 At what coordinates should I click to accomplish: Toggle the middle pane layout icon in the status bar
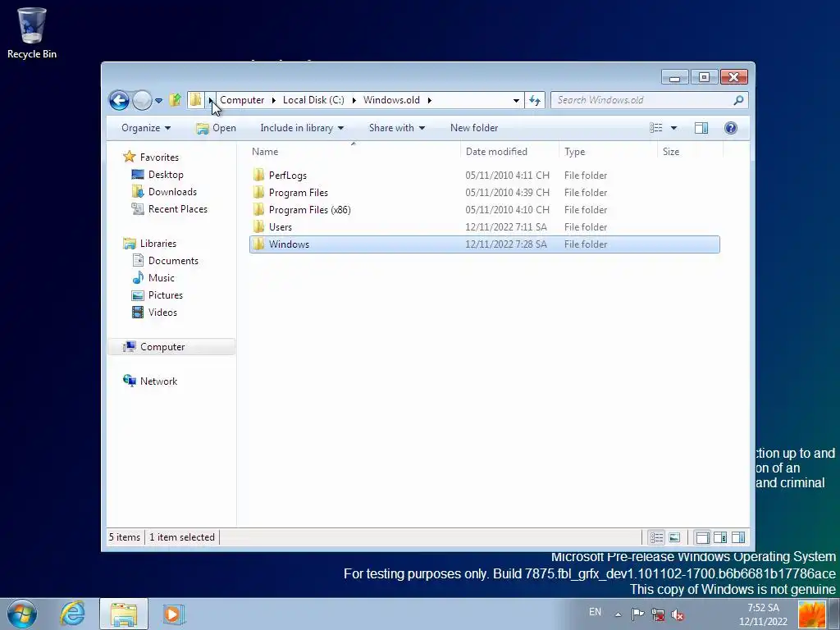[720, 537]
